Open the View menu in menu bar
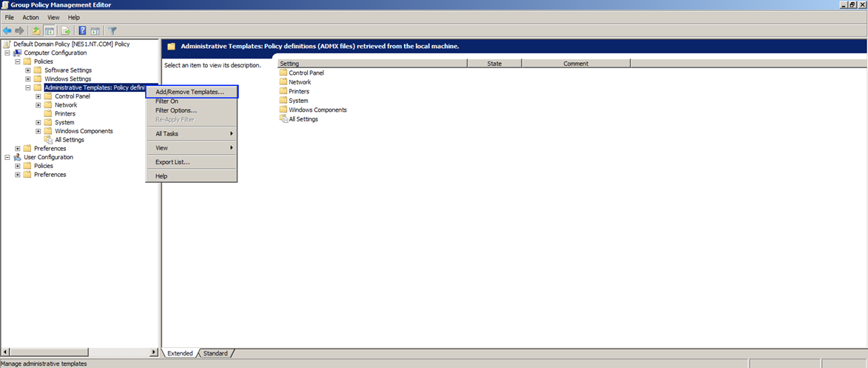868x368 pixels. point(54,18)
